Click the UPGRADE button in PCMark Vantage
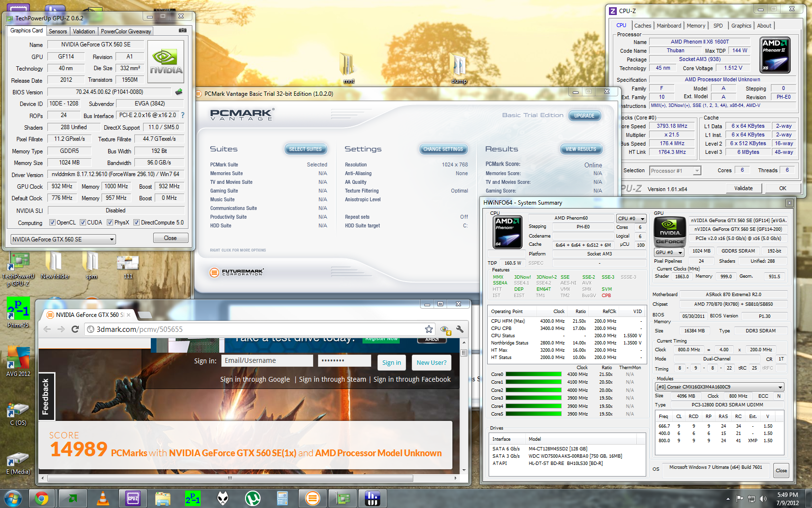812x508 pixels. coord(584,116)
